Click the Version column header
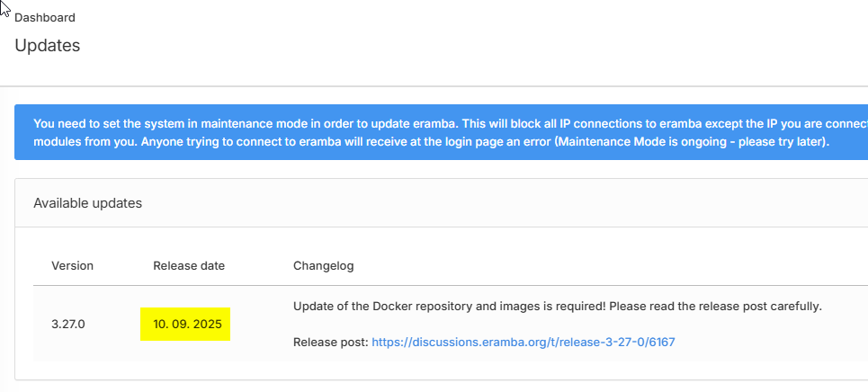This screenshot has height=392, width=868. [x=72, y=266]
